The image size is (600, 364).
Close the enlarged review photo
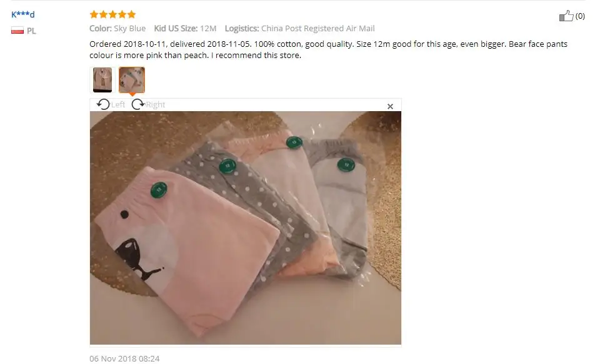[390, 106]
